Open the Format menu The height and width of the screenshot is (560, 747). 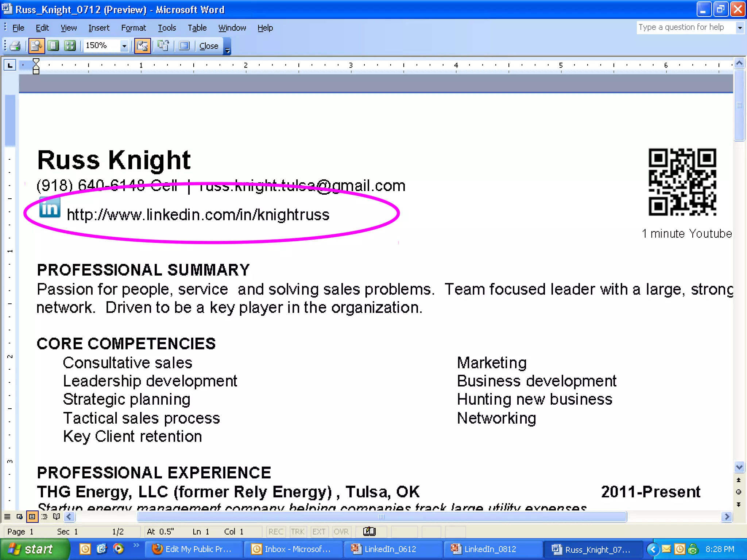point(133,28)
